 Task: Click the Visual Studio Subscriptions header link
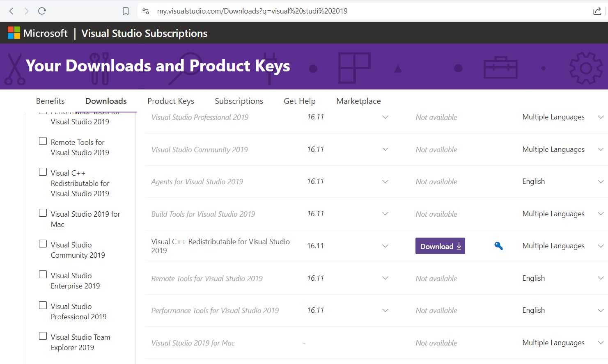pos(145,33)
